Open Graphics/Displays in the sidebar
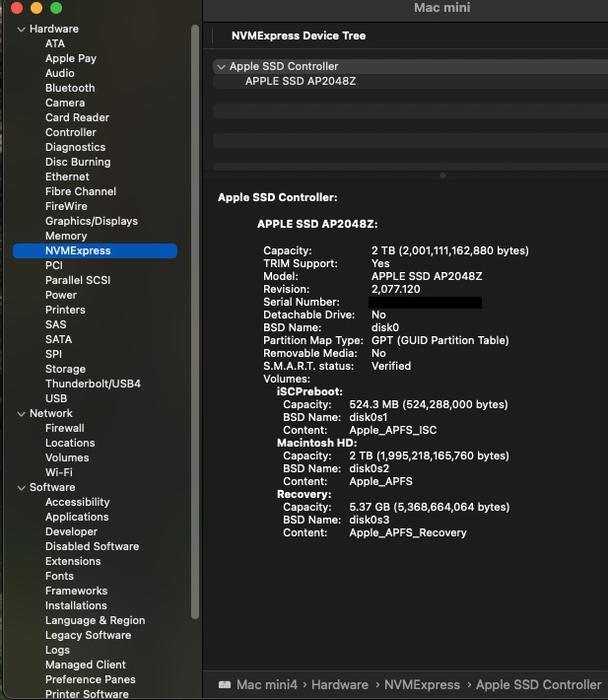This screenshot has width=608, height=700. [x=92, y=221]
